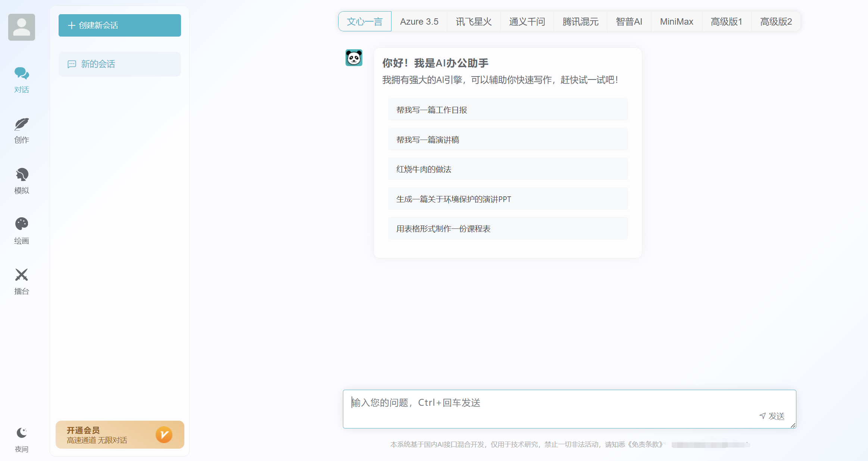Click the 帮我写一篇工作日报 suggestion
Screen dimensions: 868x461
[x=508, y=109]
